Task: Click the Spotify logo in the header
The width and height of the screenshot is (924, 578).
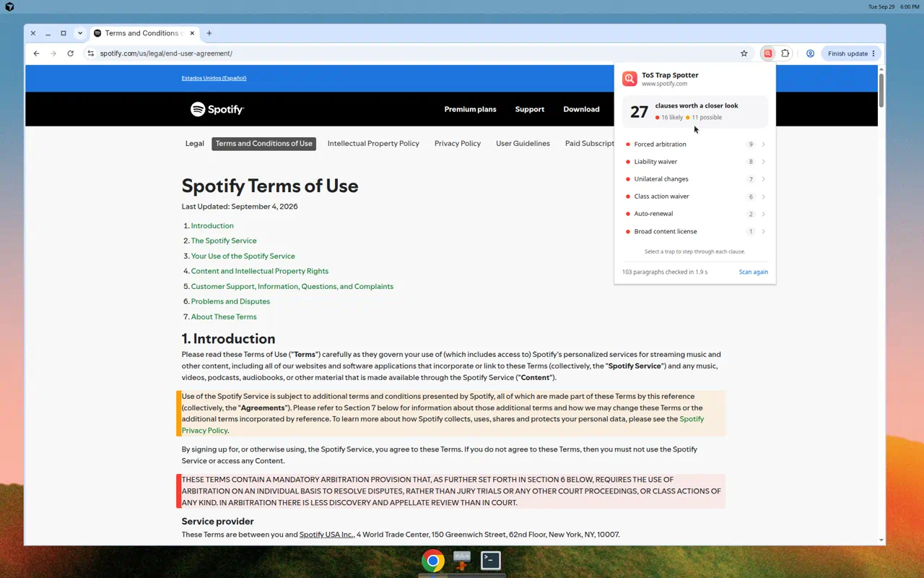Action: [217, 109]
